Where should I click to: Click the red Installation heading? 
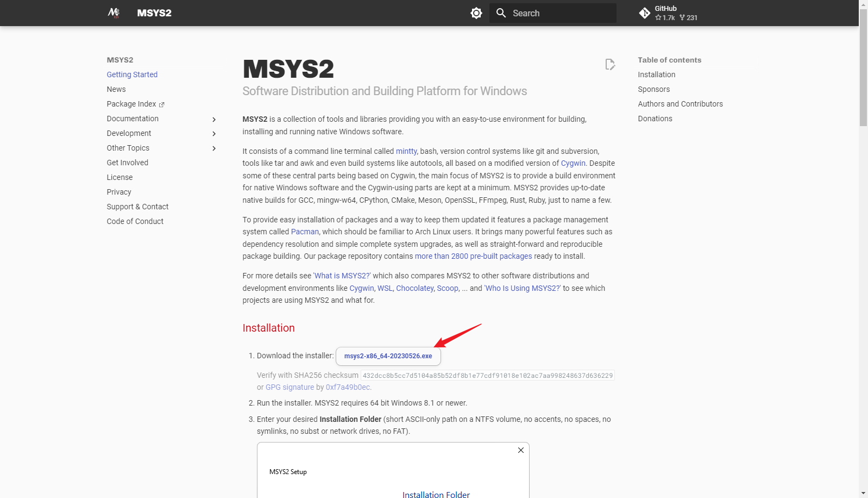(268, 328)
